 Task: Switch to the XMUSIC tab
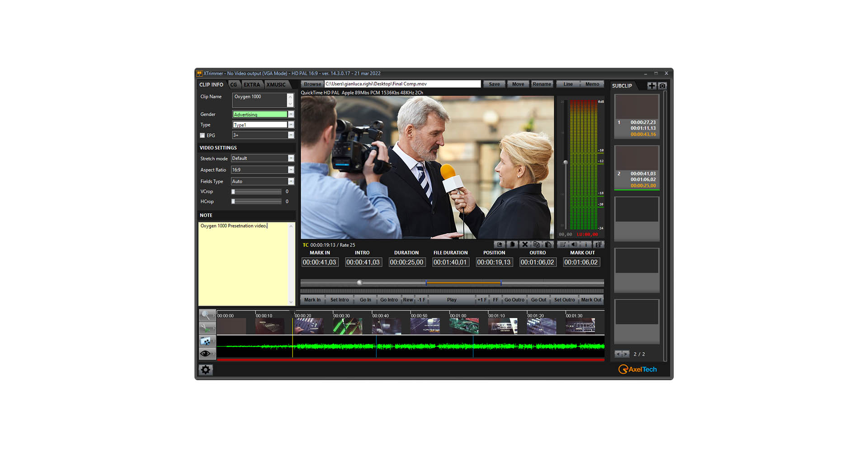pos(276,85)
